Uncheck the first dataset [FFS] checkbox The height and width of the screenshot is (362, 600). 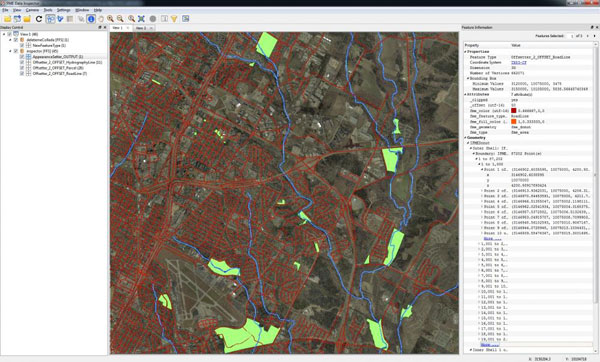(x=16, y=40)
